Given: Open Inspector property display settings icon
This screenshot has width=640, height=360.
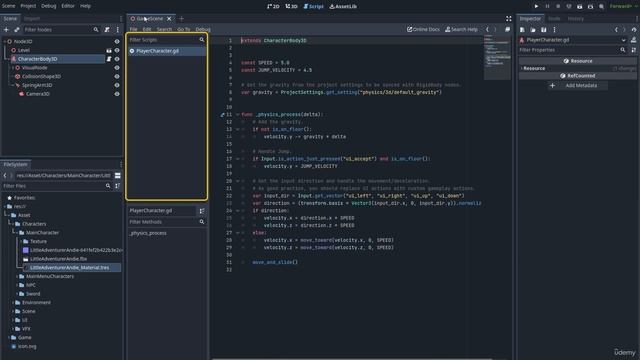Looking at the screenshot, I should [633, 50].
